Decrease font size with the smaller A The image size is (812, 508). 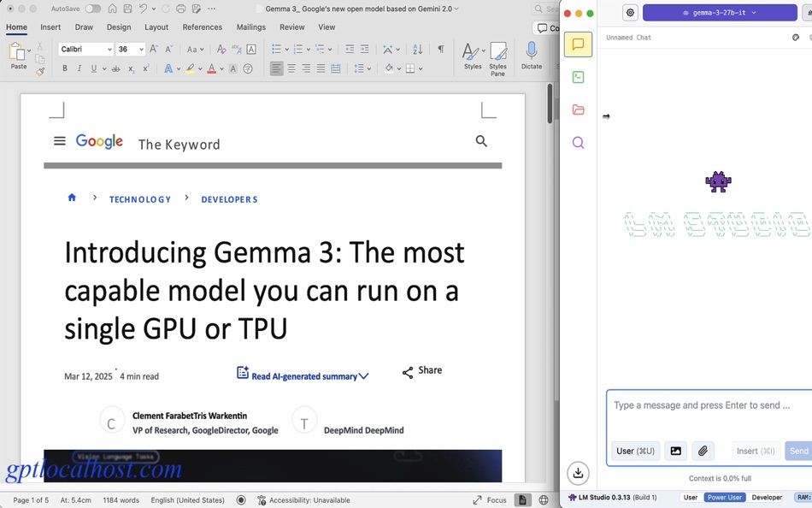[x=169, y=50]
